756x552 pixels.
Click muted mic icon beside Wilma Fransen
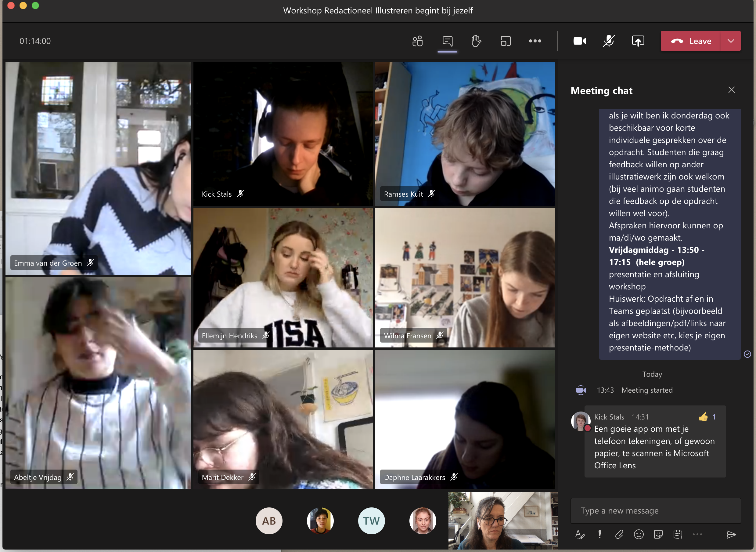[440, 336]
